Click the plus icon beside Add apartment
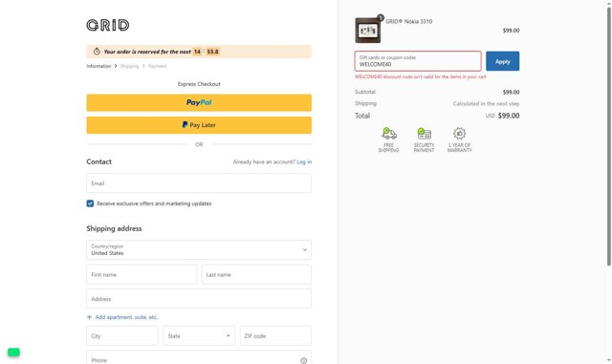 tap(89, 317)
